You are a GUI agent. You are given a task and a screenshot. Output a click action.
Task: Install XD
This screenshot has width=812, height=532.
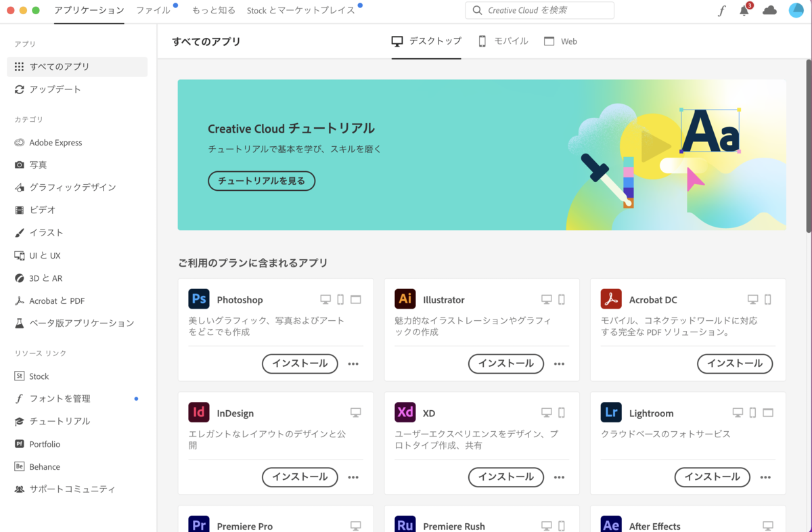pos(506,477)
